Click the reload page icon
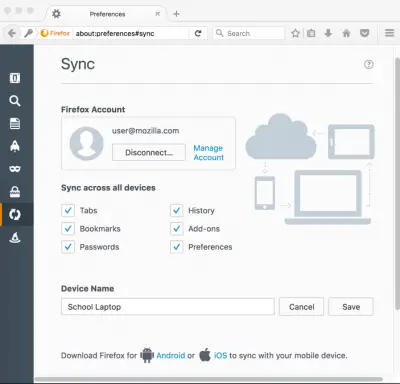400x384 pixels. [x=198, y=33]
